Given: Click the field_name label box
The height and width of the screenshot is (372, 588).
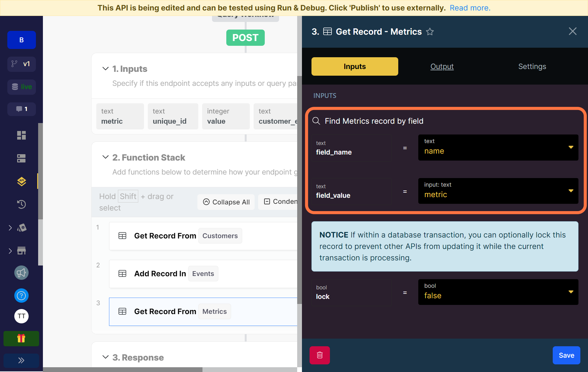Looking at the screenshot, I should [352, 148].
